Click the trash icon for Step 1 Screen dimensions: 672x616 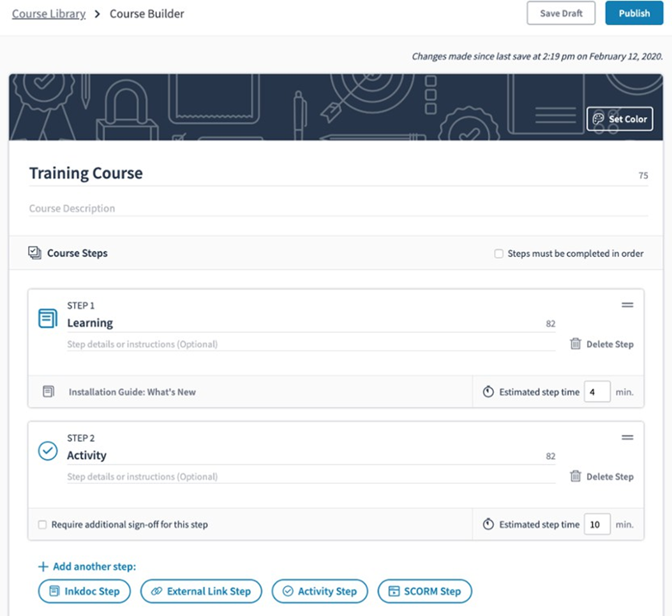575,344
